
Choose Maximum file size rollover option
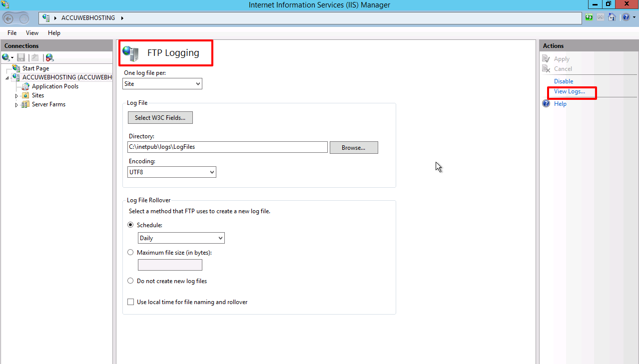coord(130,252)
